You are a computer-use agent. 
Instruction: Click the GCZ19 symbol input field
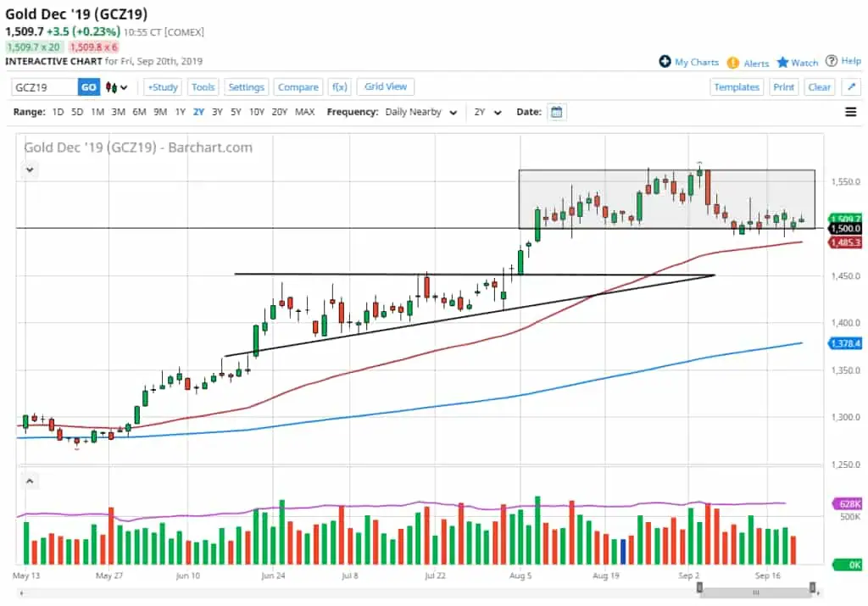[42, 86]
